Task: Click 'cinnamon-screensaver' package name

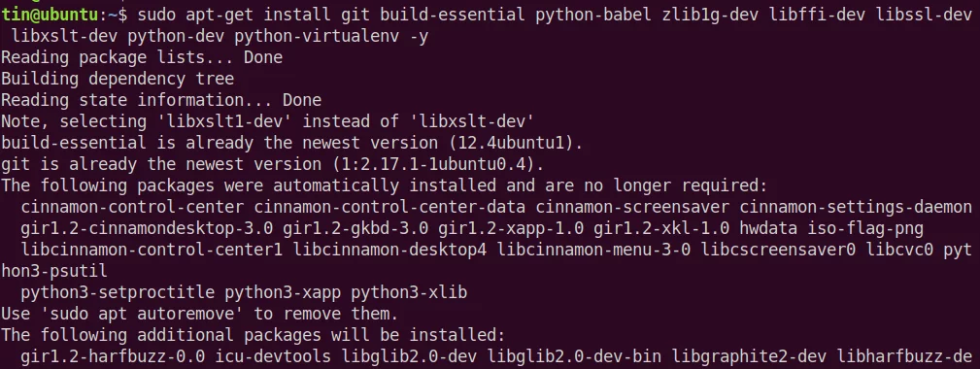Action: (x=632, y=207)
